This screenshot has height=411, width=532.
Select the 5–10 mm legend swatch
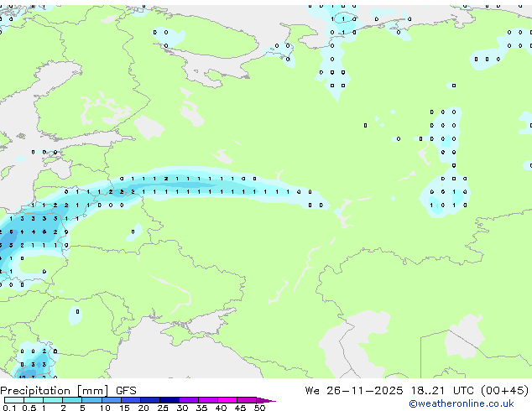coord(91,400)
